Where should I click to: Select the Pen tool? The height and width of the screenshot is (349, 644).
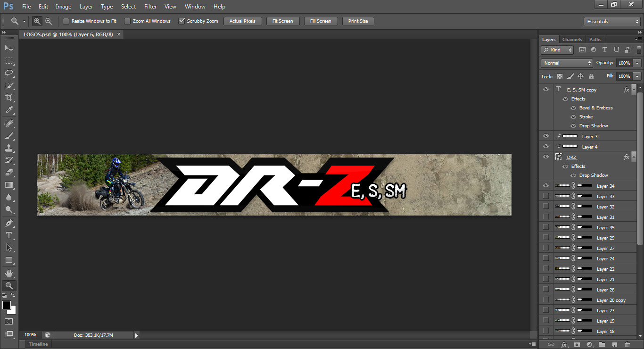[x=9, y=223]
